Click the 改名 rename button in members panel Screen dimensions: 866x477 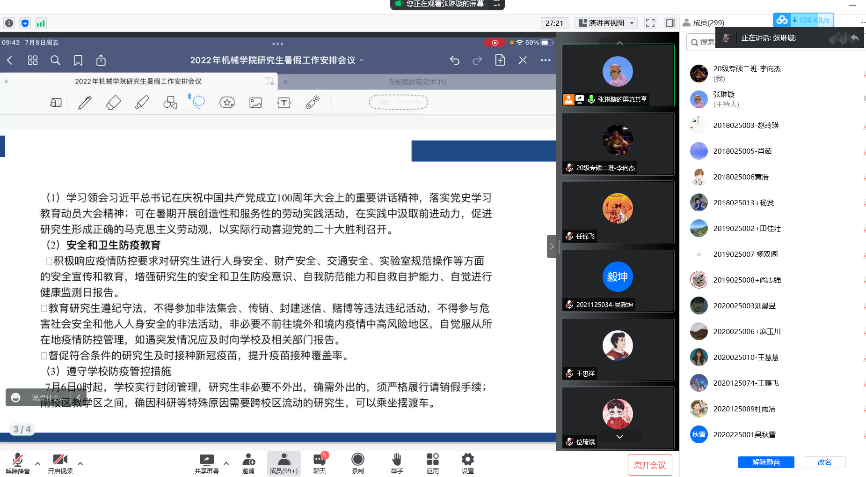coord(824,462)
